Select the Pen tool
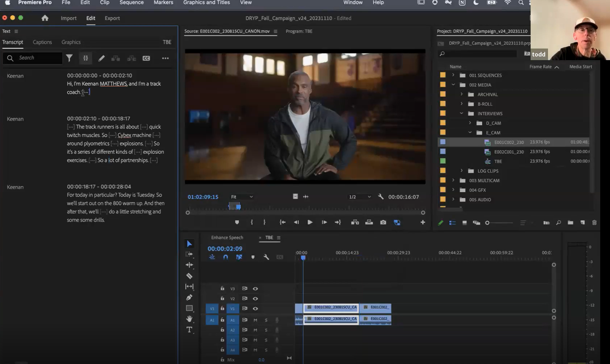Screen dimensions: 610x364 (189, 297)
